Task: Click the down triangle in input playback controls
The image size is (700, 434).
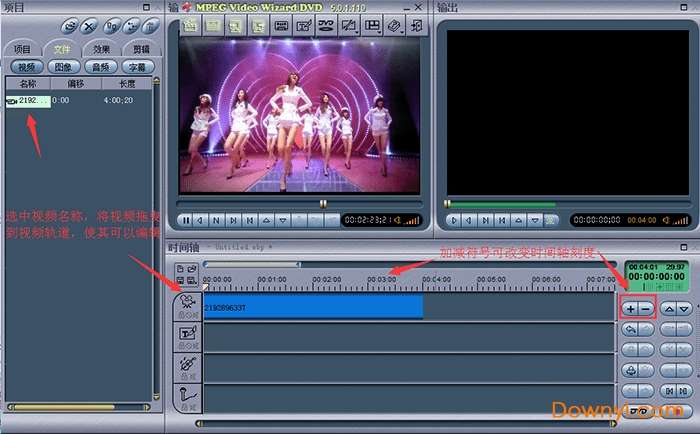Action: tap(282, 220)
